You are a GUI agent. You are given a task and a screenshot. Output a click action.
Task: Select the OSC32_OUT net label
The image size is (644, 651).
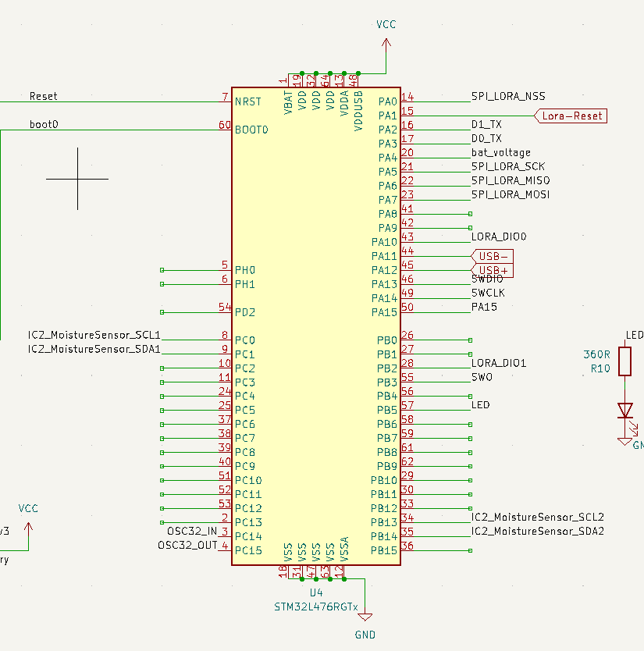pos(187,545)
